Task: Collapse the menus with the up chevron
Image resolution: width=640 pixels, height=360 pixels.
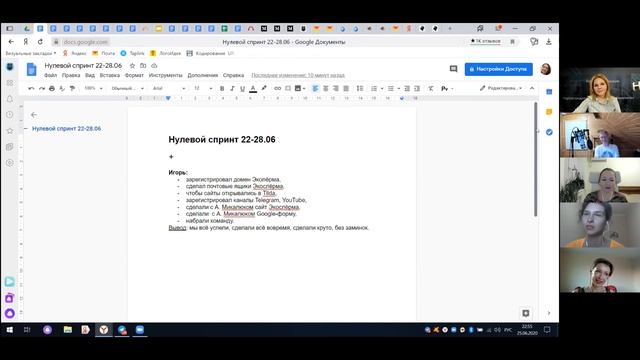Action: tap(532, 88)
